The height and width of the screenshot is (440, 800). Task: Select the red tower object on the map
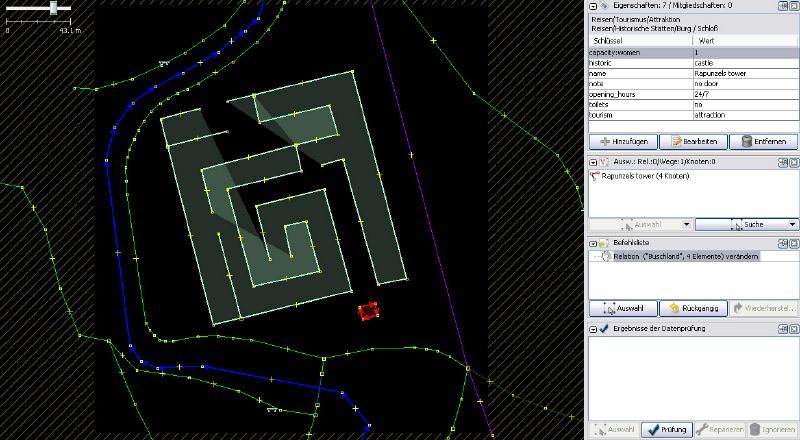(368, 312)
